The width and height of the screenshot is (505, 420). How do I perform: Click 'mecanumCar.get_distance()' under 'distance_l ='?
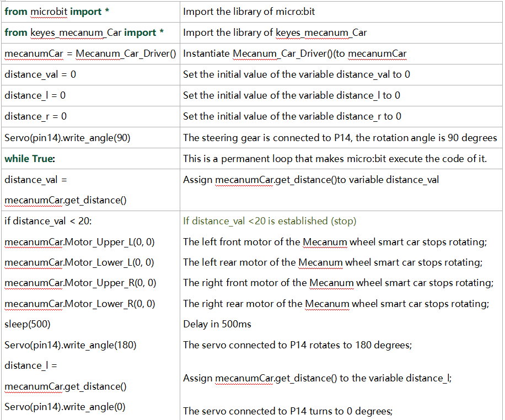click(66, 386)
